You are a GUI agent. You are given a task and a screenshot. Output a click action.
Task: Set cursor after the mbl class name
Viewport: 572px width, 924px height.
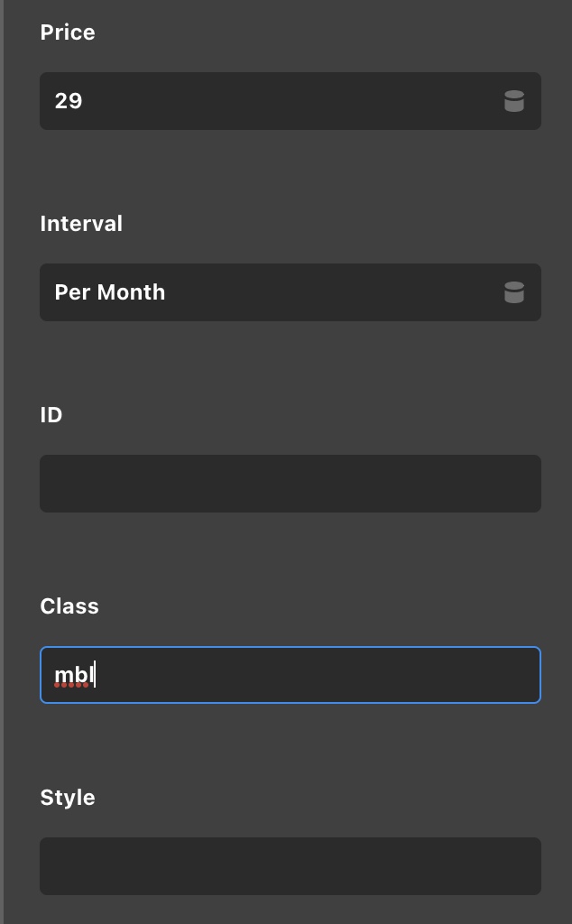point(95,675)
